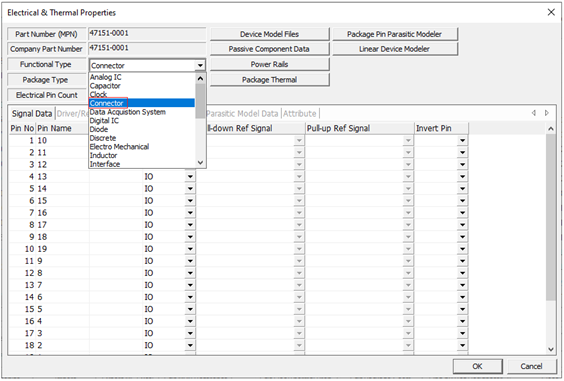Launch the Package Pin Parasitic Modeler
564x381 pixels.
tap(395, 34)
